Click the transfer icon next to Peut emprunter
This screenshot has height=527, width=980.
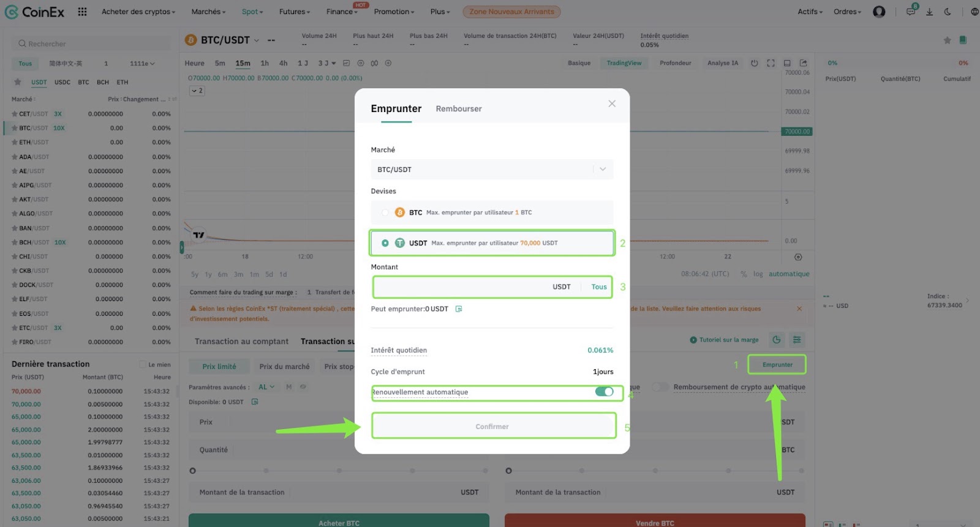coord(459,309)
